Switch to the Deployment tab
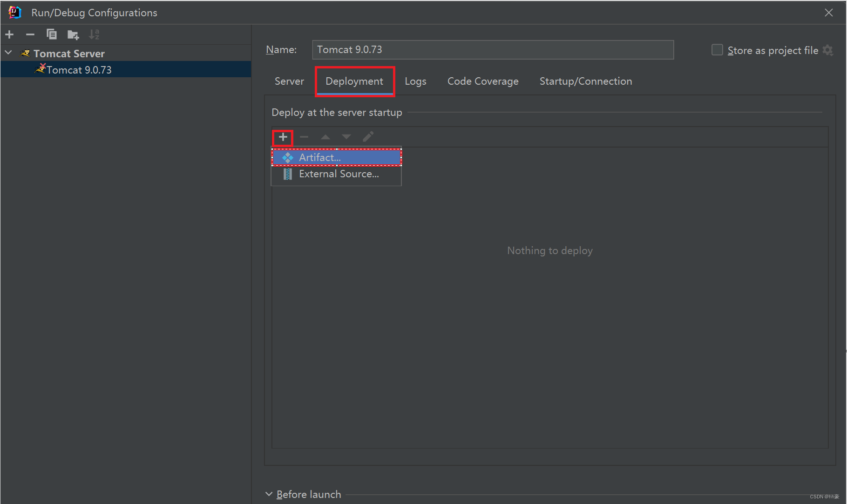 coord(354,81)
